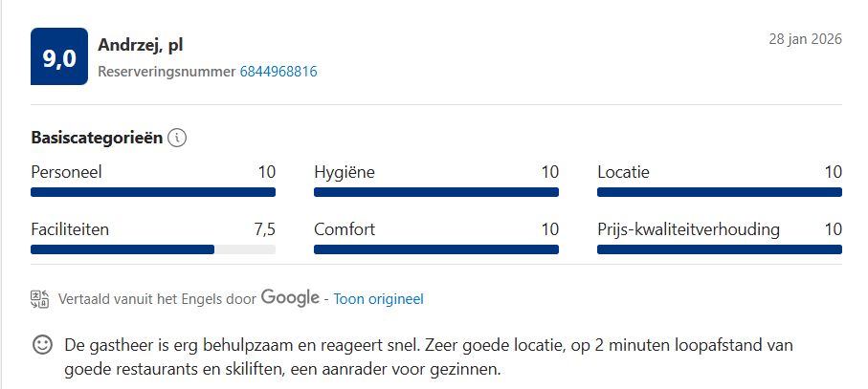The image size is (868, 389).
Task: Click the Google logo
Action: [x=290, y=297]
